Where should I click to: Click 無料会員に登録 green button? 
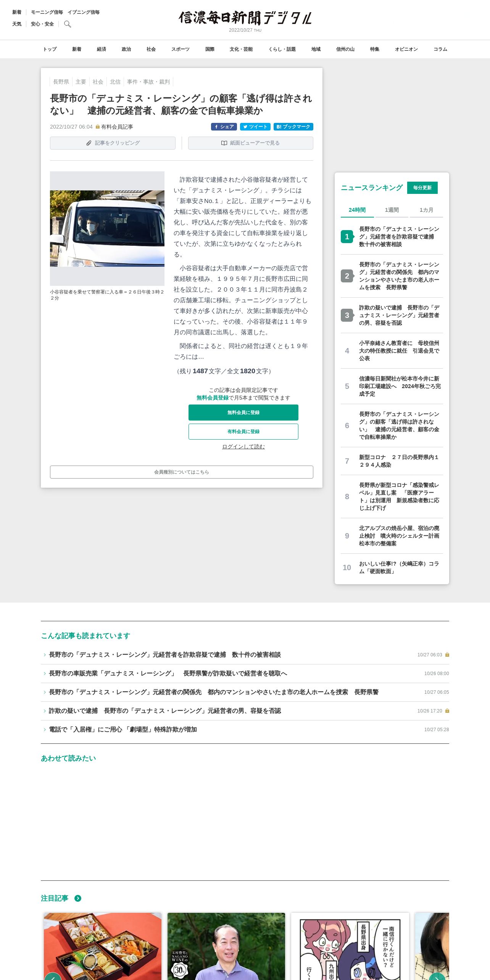[243, 413]
